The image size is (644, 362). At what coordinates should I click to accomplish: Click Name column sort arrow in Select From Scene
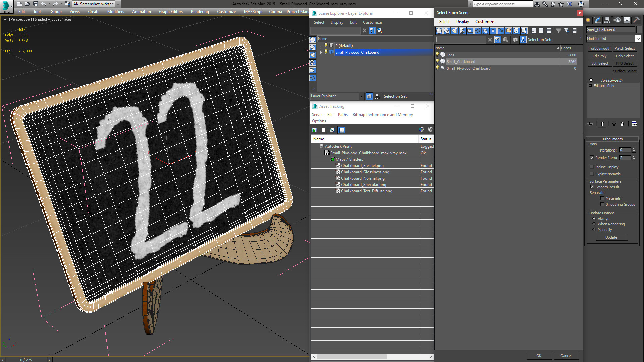pos(558,48)
